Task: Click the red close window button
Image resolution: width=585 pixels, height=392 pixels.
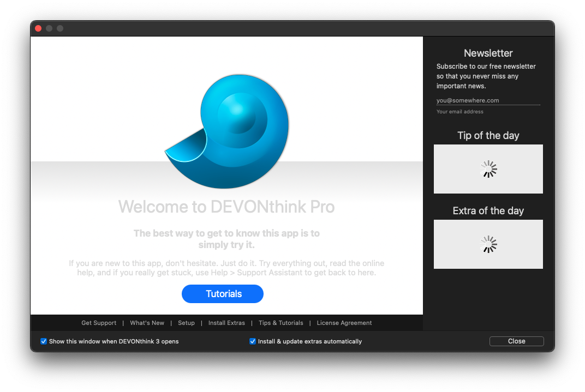Action: [x=38, y=28]
